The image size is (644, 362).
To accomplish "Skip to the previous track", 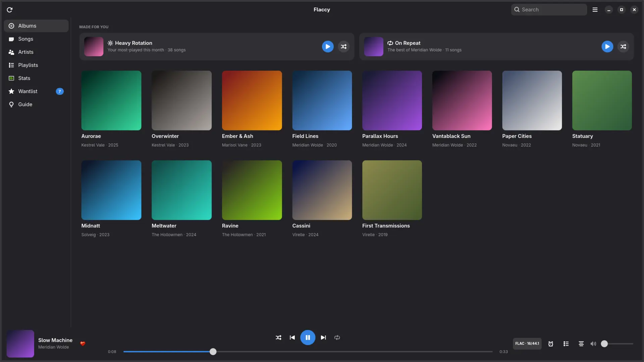I will tap(292, 338).
